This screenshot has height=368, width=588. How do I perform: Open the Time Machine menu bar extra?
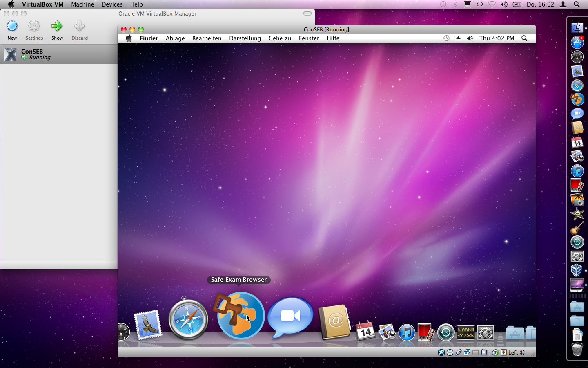[x=446, y=38]
